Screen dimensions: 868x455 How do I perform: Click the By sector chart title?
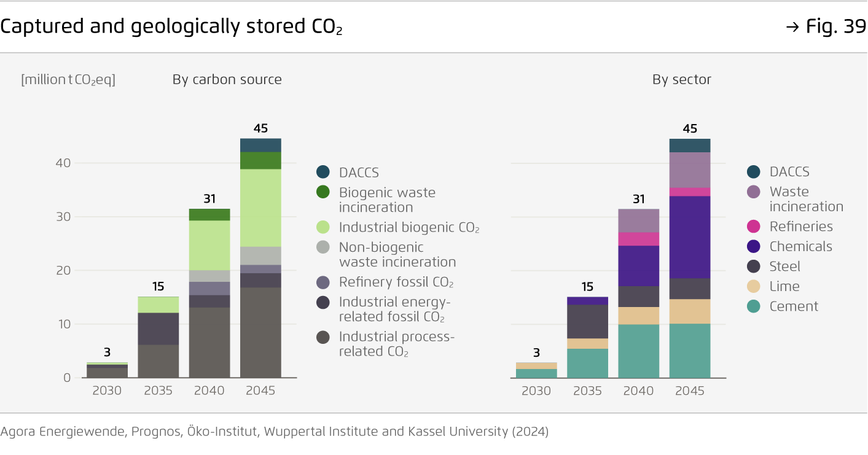click(681, 79)
